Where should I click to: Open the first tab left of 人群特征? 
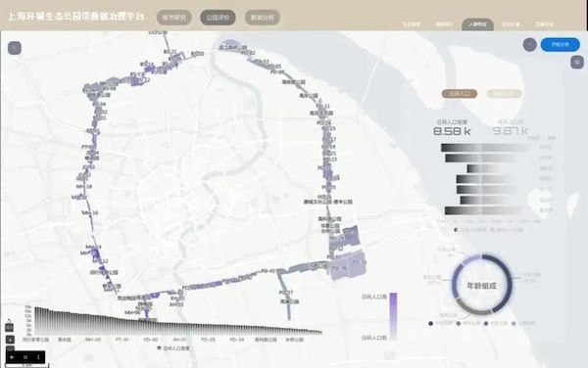tap(445, 24)
